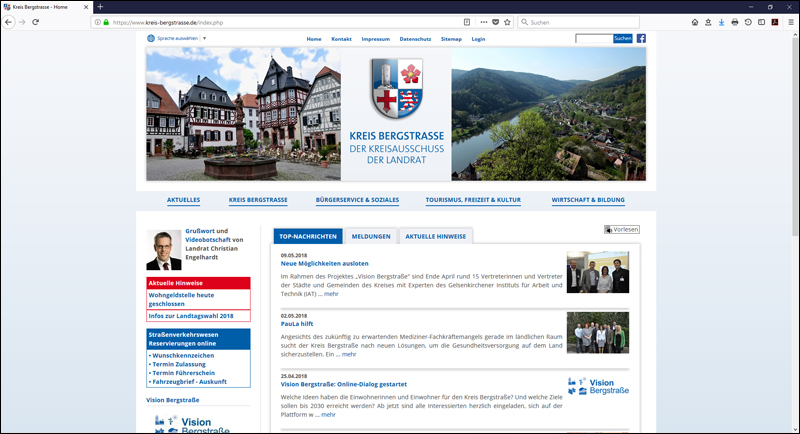Click the globe language icon
800x434 pixels.
click(151, 38)
